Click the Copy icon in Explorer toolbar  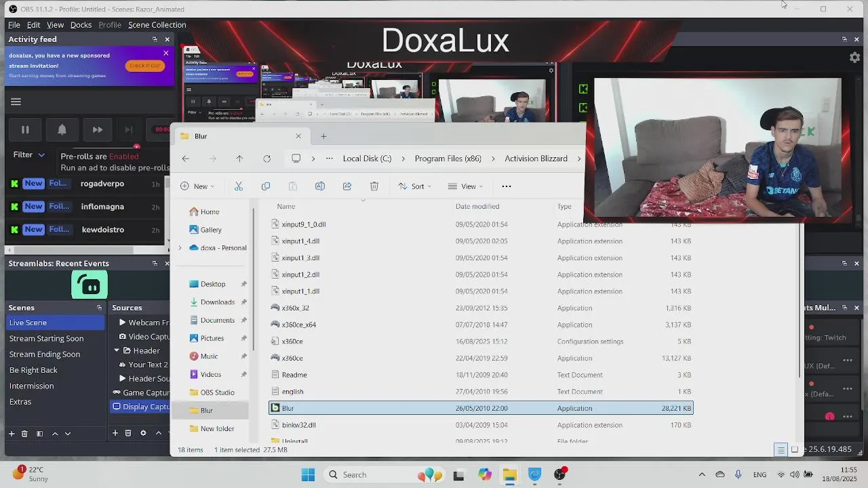[x=266, y=186]
